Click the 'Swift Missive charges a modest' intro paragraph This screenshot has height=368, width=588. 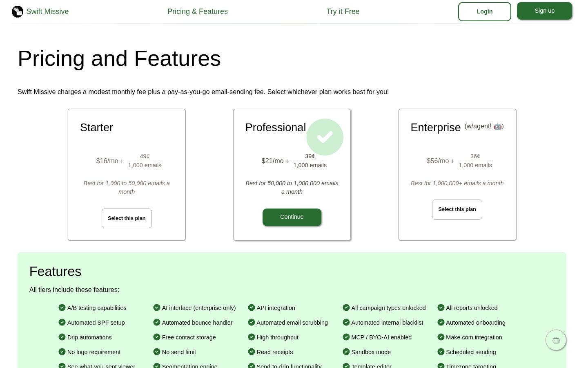(x=203, y=92)
